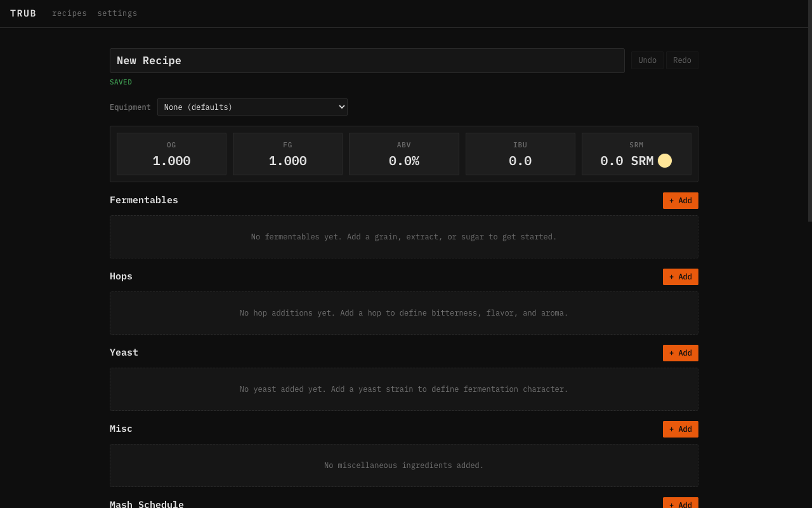Add a yeast strain

point(681,353)
